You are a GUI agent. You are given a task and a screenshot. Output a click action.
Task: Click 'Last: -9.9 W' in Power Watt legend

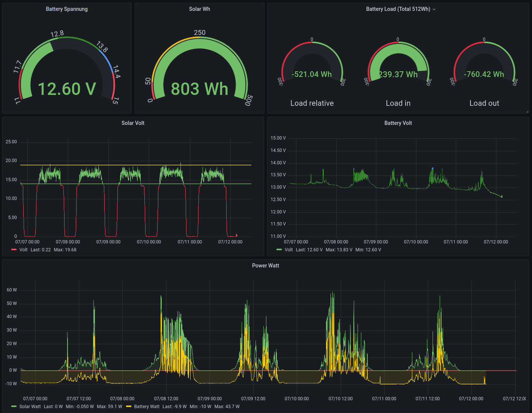click(x=174, y=407)
